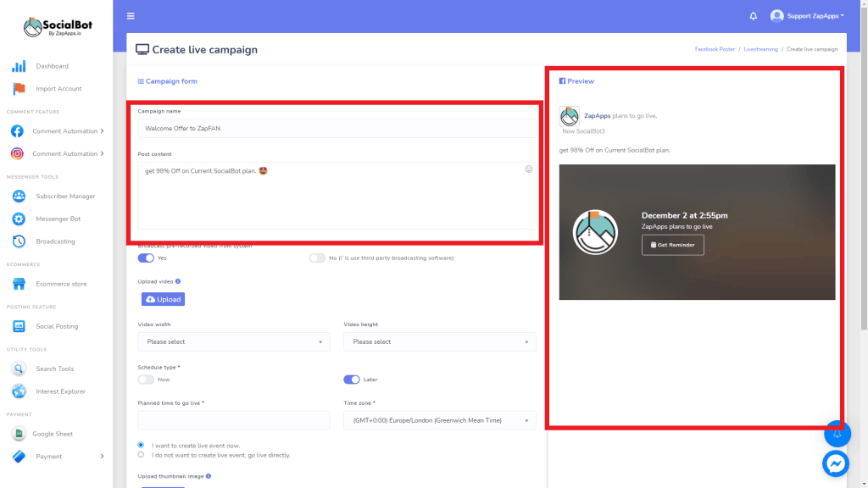This screenshot has width=868, height=488.
Task: Click the Campaign name input field
Action: 337,129
